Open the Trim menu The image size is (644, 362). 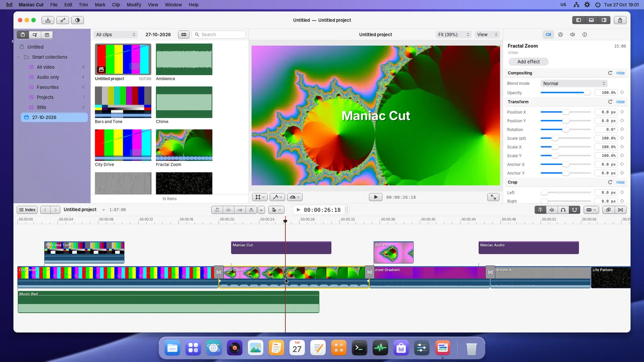[83, 5]
